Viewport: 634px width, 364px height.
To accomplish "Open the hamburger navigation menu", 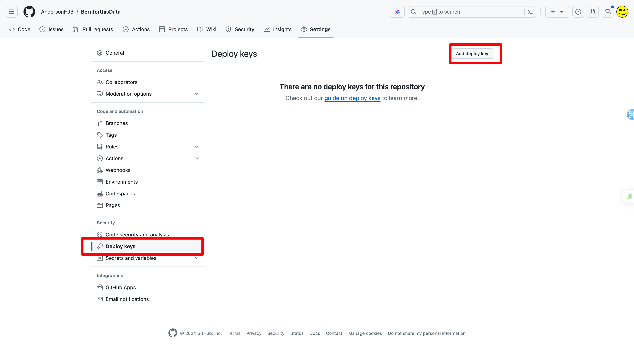I will (x=12, y=12).
